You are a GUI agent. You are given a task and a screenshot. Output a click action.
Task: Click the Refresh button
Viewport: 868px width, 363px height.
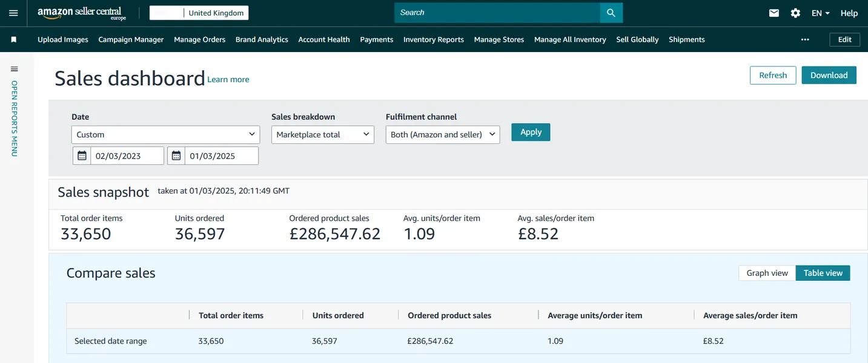coord(773,75)
